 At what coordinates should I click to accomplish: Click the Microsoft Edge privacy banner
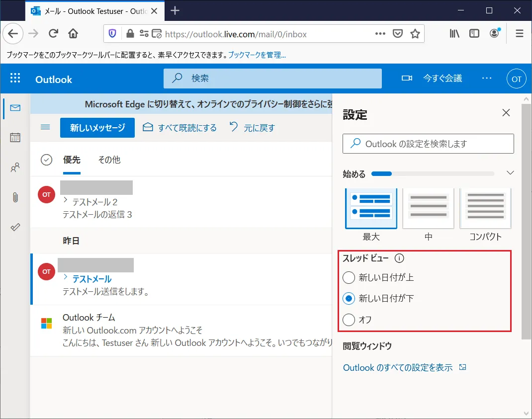click(181, 104)
